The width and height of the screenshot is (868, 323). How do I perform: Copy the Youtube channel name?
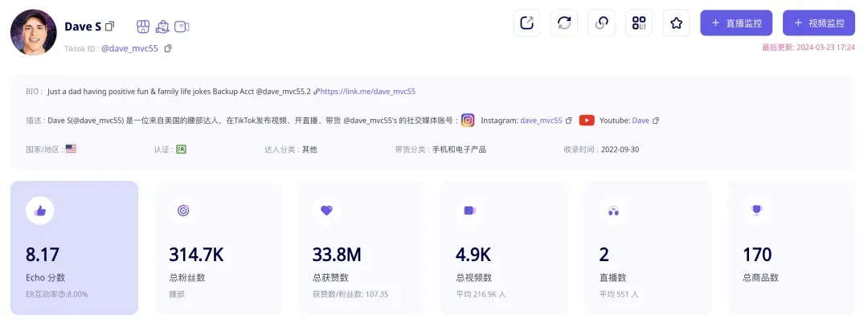[x=656, y=121]
